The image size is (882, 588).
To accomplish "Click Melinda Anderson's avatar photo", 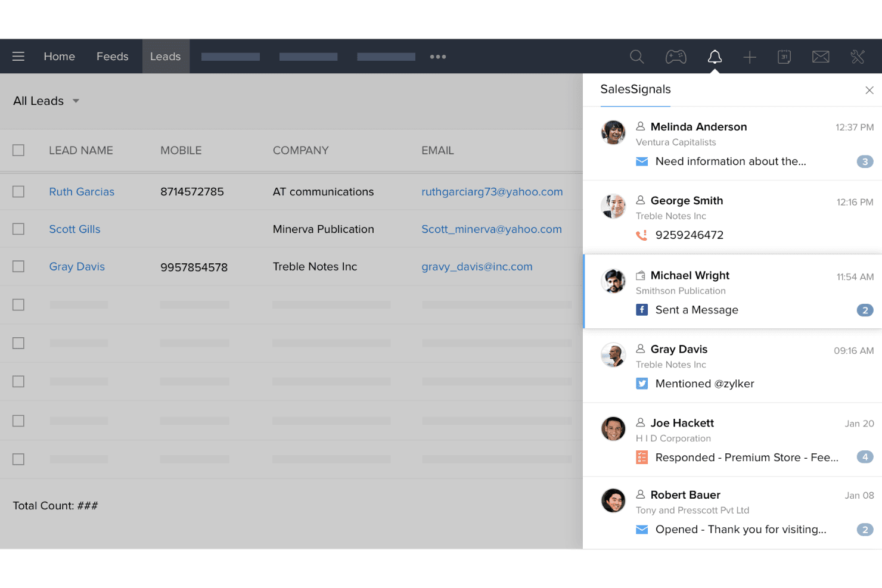I will click(613, 132).
